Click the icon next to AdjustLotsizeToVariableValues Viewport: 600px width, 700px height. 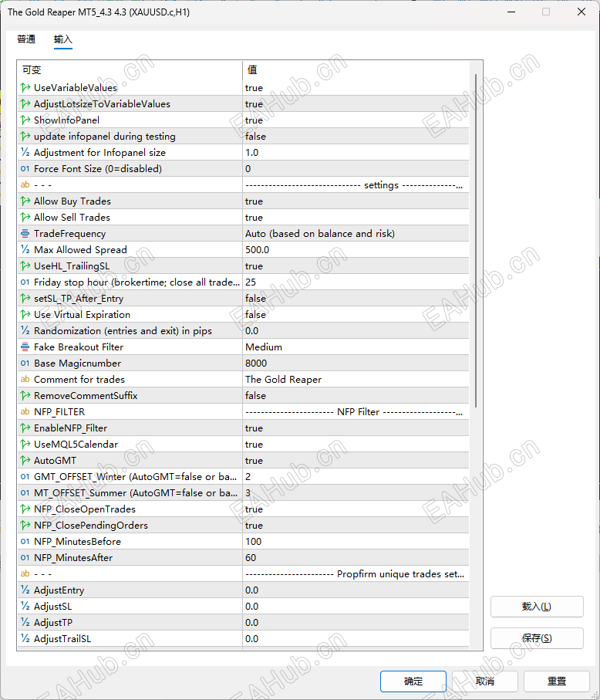tap(25, 104)
